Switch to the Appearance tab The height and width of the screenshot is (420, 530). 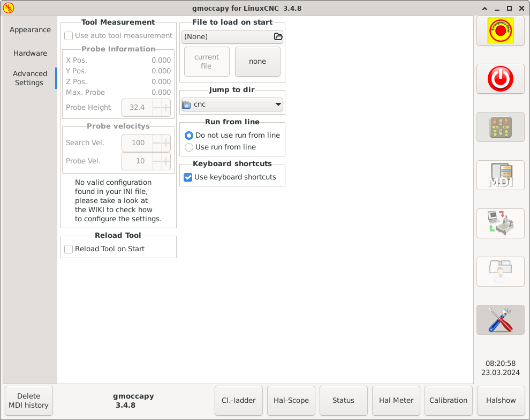click(x=30, y=29)
